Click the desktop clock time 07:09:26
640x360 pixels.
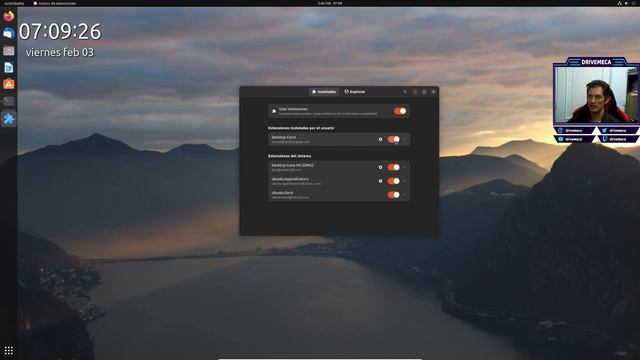[60, 32]
